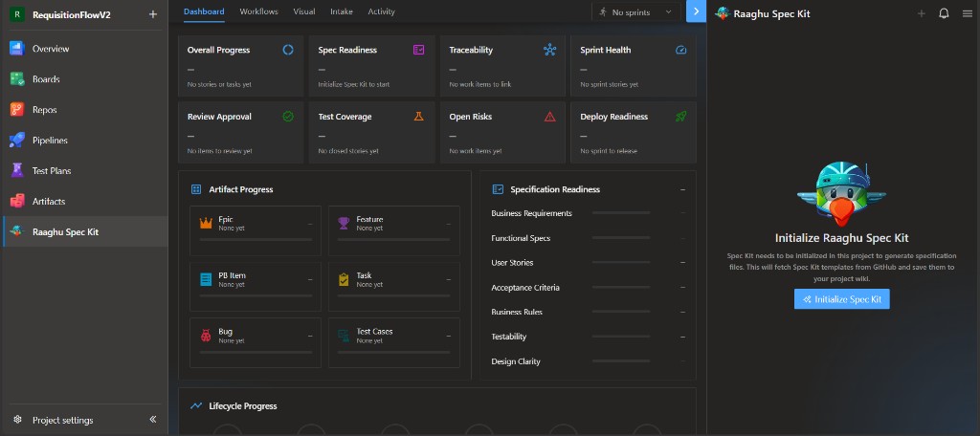Click the Business Requirements progress bar
The width and height of the screenshot is (980, 436).
click(621, 213)
